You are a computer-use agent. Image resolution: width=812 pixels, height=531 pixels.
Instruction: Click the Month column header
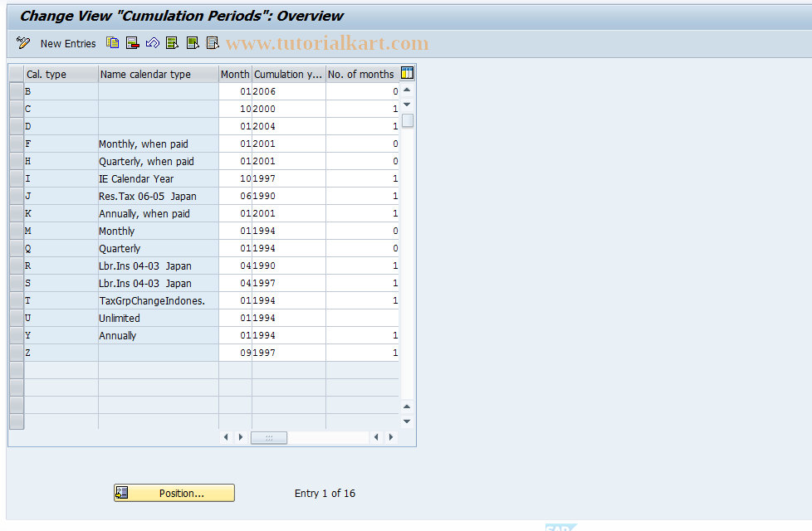(x=235, y=74)
